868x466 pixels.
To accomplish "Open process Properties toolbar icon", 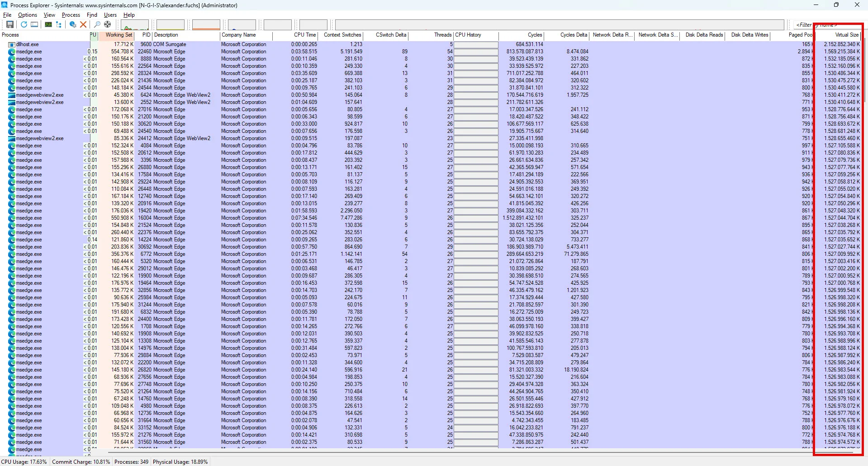I will [x=72, y=24].
